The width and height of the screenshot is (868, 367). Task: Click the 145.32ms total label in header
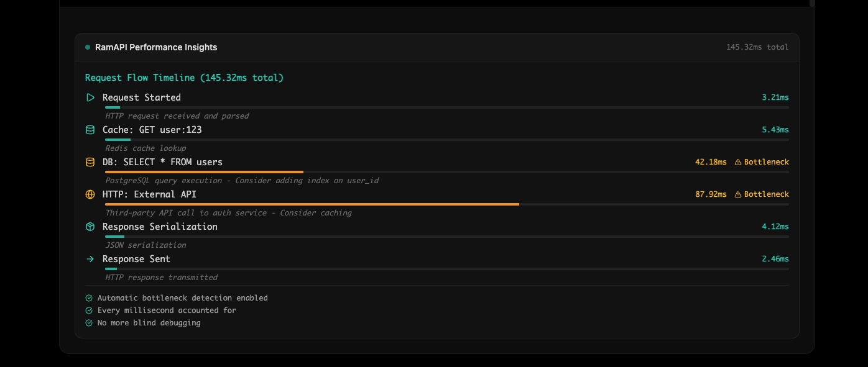757,47
